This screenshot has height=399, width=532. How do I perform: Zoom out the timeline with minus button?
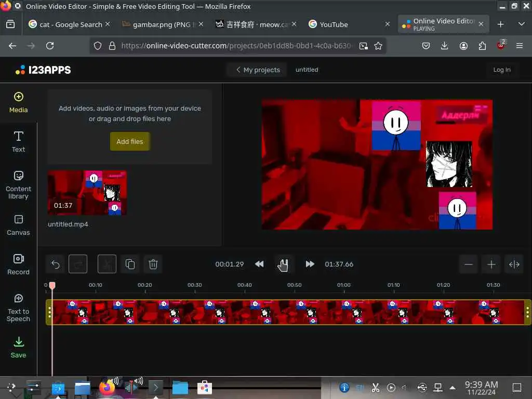[469, 264]
